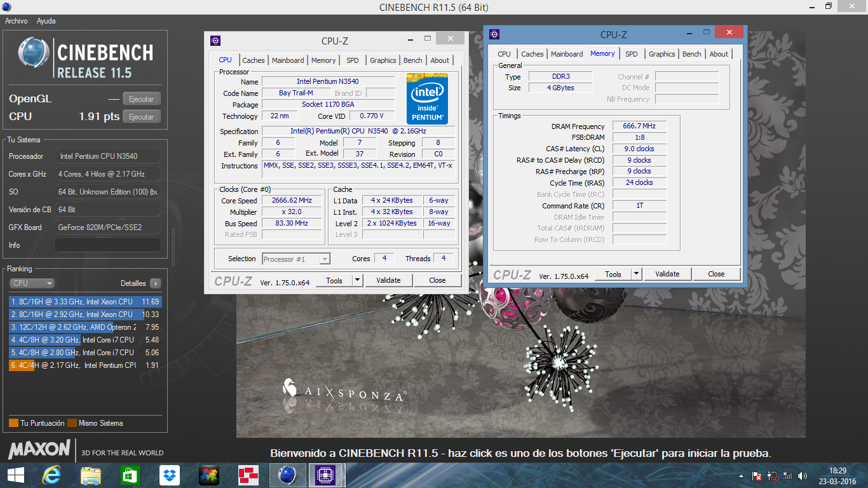Click Validate in left CPU-Z window
Image resolution: width=868 pixels, height=488 pixels.
[x=388, y=280]
